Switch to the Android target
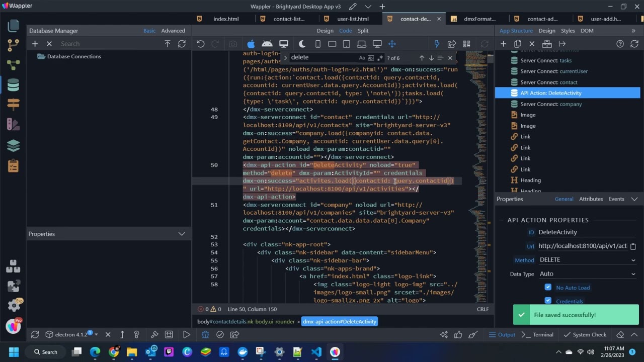 267,44
